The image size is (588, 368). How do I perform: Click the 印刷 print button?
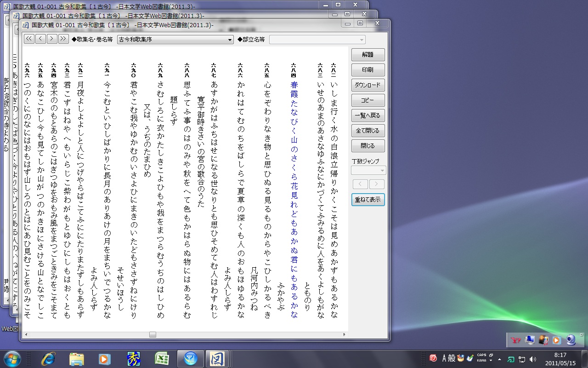tap(368, 69)
